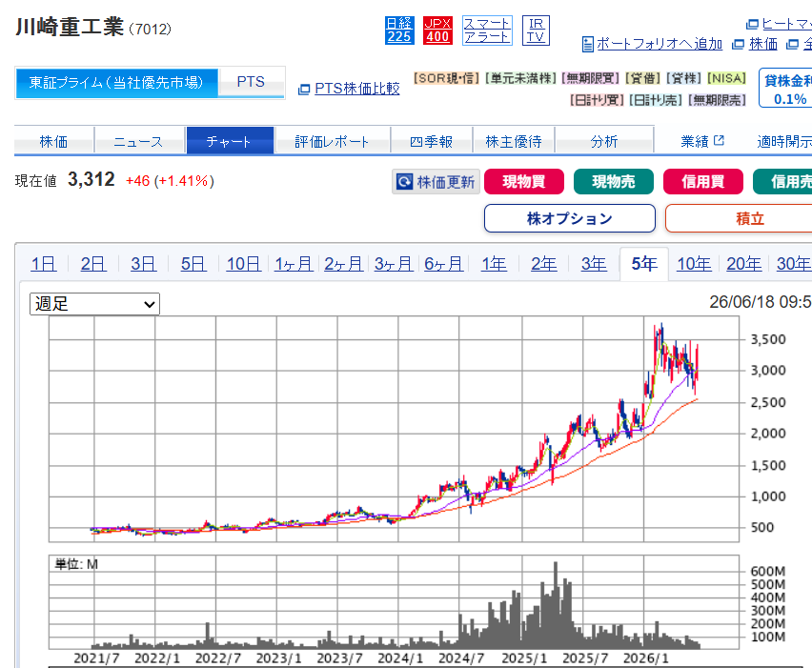Click the 貸借 tag label
This screenshot has width=812, height=668.
point(643,78)
